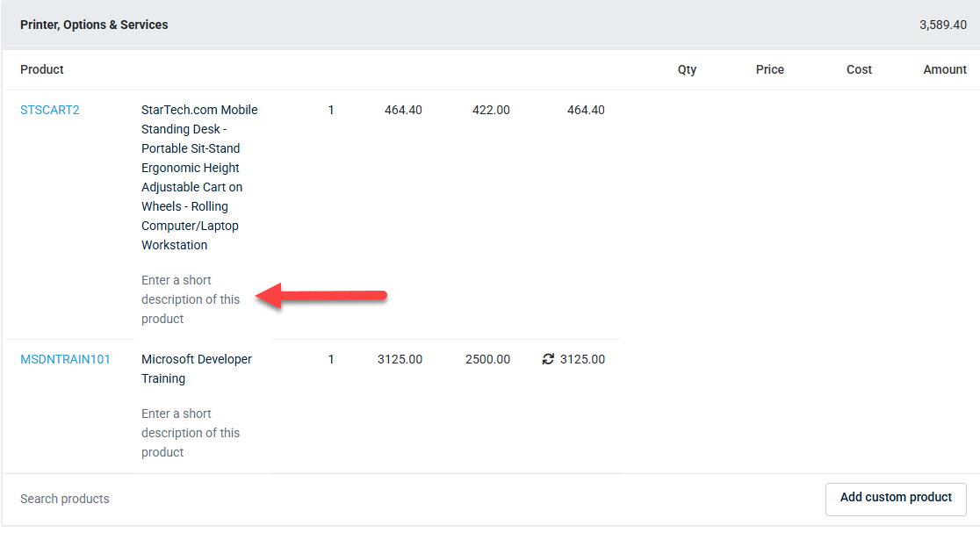The image size is (980, 554).
Task: Click the 464.40 price field for STSCART2
Action: coord(403,110)
